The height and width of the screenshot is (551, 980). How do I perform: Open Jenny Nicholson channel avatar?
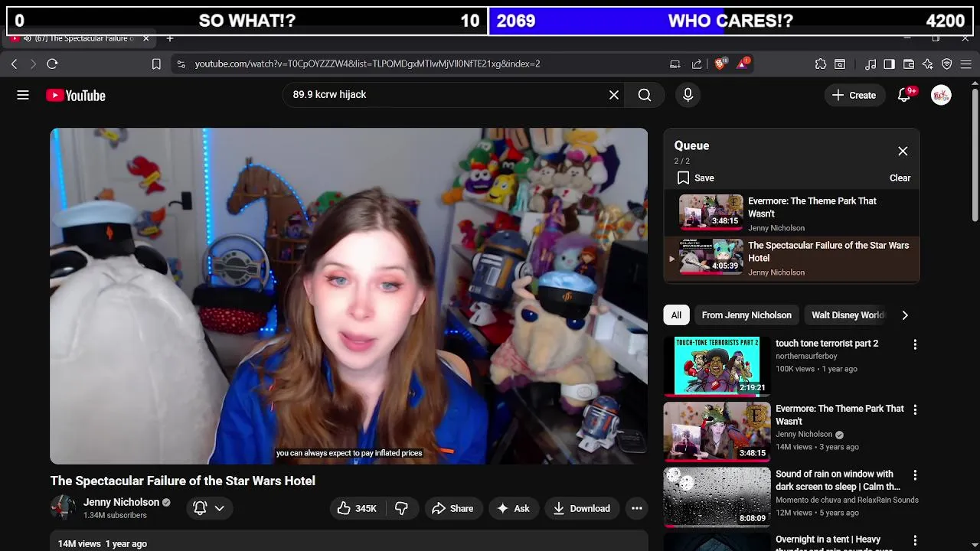(63, 507)
